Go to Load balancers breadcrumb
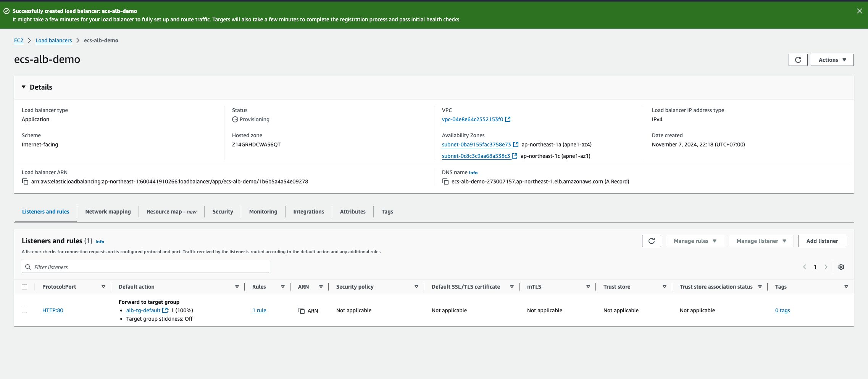The width and height of the screenshot is (868, 379). (x=53, y=40)
